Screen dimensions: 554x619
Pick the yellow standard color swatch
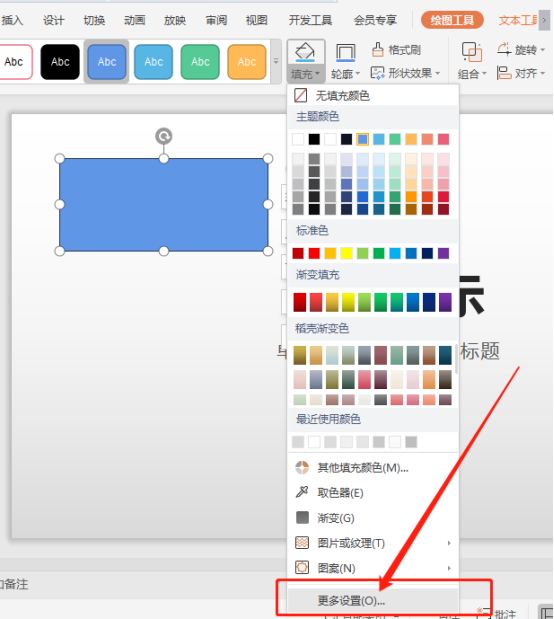(x=346, y=253)
